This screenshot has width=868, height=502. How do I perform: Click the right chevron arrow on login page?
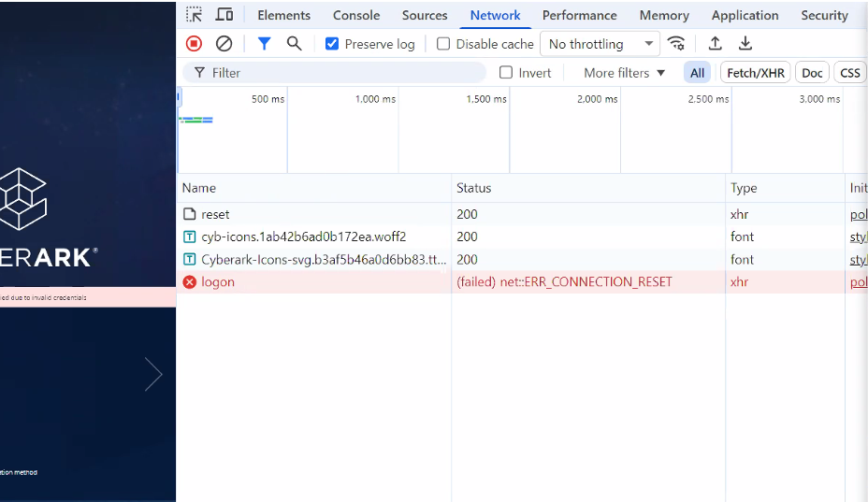pos(153,374)
